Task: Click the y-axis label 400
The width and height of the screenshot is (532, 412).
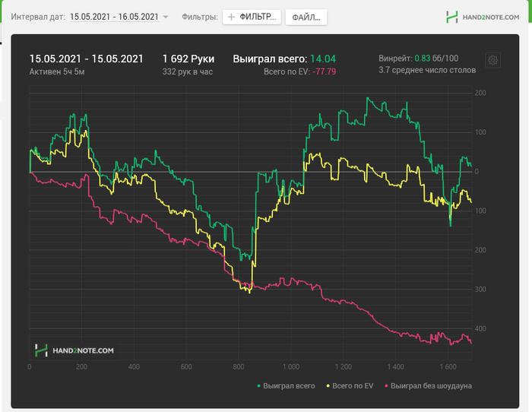Action: click(480, 328)
